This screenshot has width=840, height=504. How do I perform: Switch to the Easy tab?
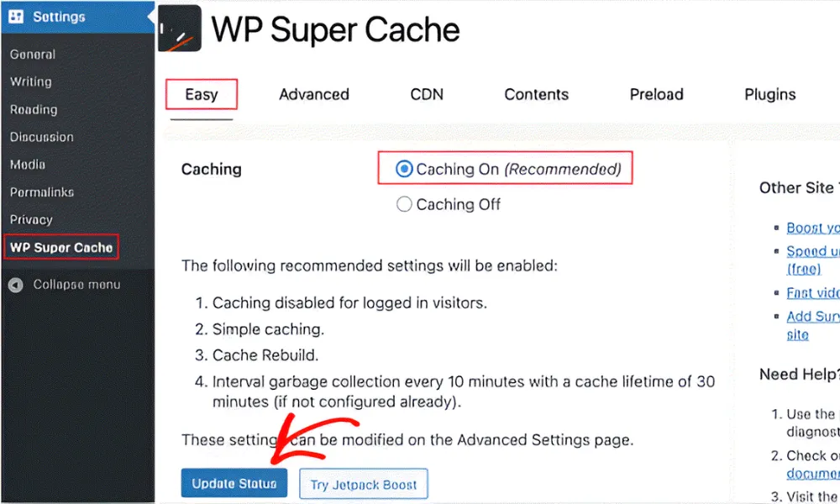(202, 94)
